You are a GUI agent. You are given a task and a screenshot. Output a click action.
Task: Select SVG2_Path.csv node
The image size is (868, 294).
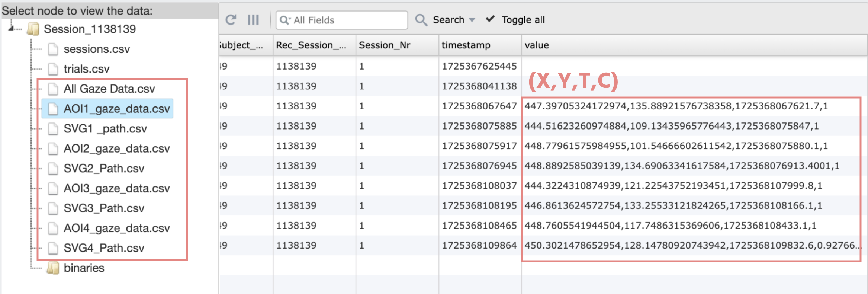click(104, 169)
